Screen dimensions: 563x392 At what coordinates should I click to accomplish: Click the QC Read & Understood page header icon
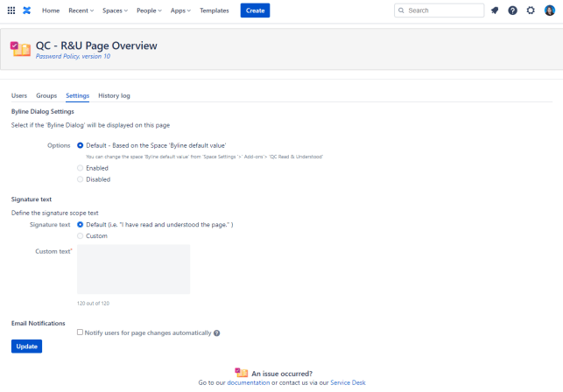[x=20, y=49]
